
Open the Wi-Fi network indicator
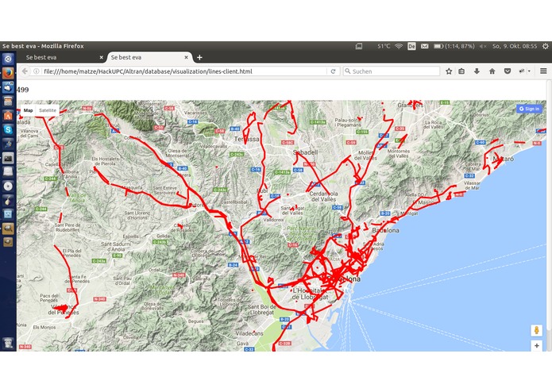pyautogui.click(x=399, y=46)
